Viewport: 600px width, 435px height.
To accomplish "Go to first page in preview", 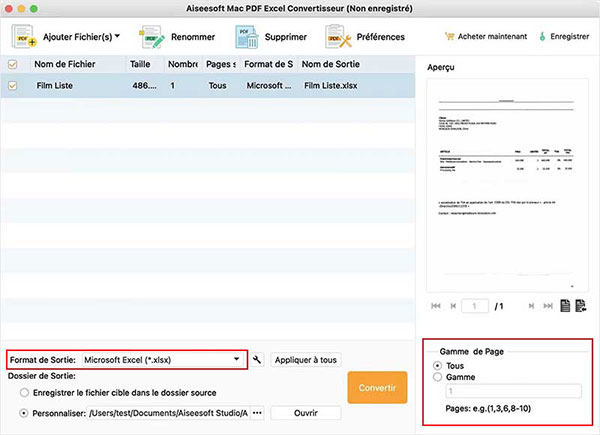I will point(436,306).
